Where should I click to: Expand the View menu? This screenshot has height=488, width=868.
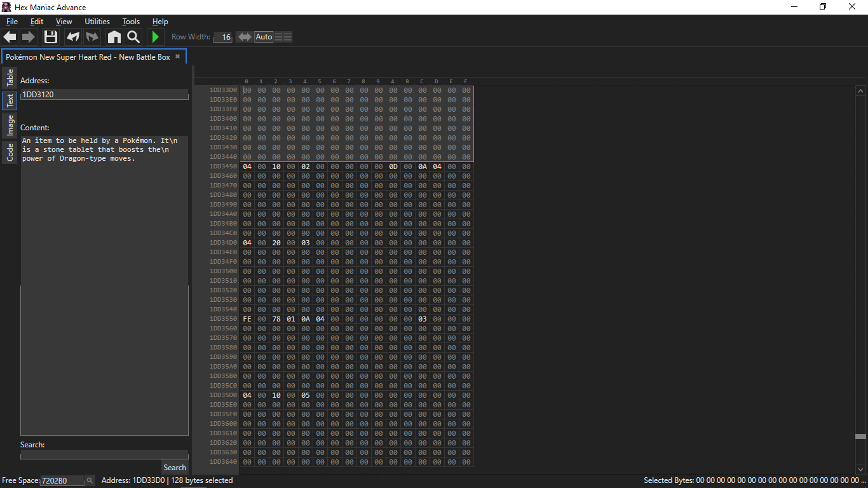pyautogui.click(x=64, y=22)
